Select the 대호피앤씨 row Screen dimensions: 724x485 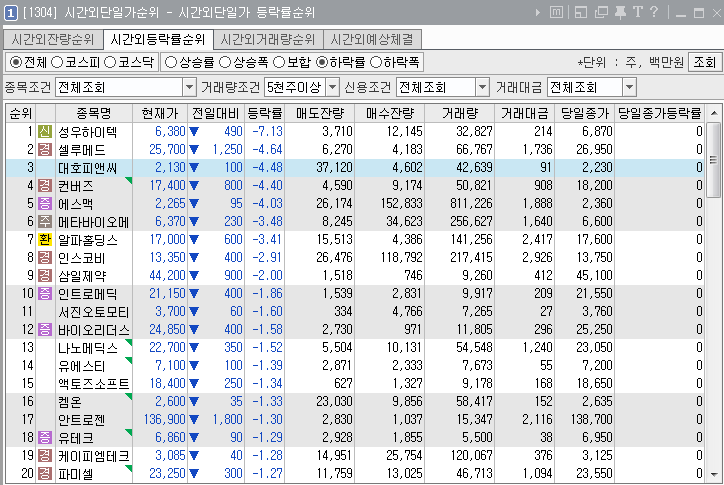pos(355,168)
